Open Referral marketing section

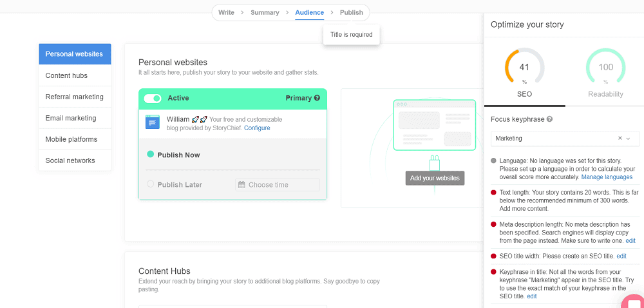tap(75, 97)
